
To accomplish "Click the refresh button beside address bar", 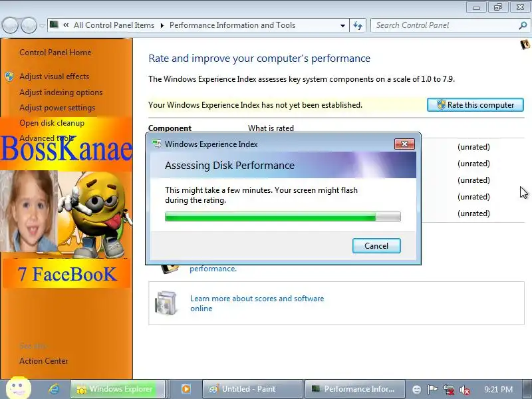I will pos(358,25).
